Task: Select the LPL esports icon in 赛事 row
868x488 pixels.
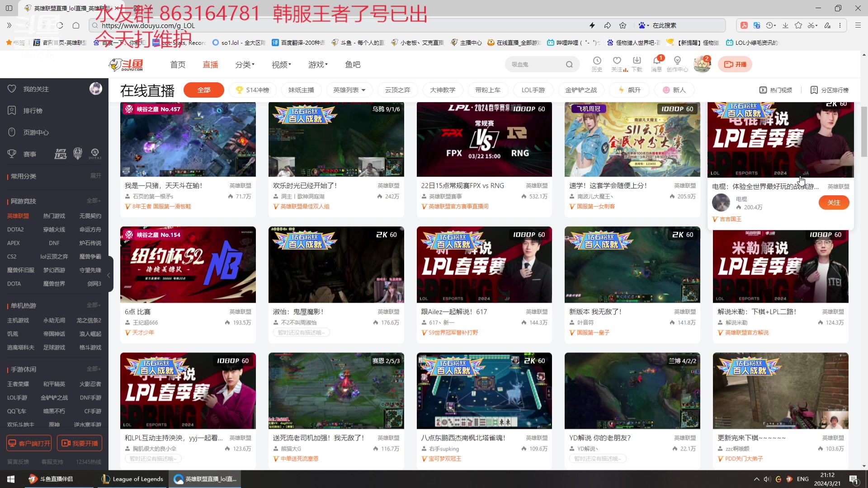Action: coord(61,154)
